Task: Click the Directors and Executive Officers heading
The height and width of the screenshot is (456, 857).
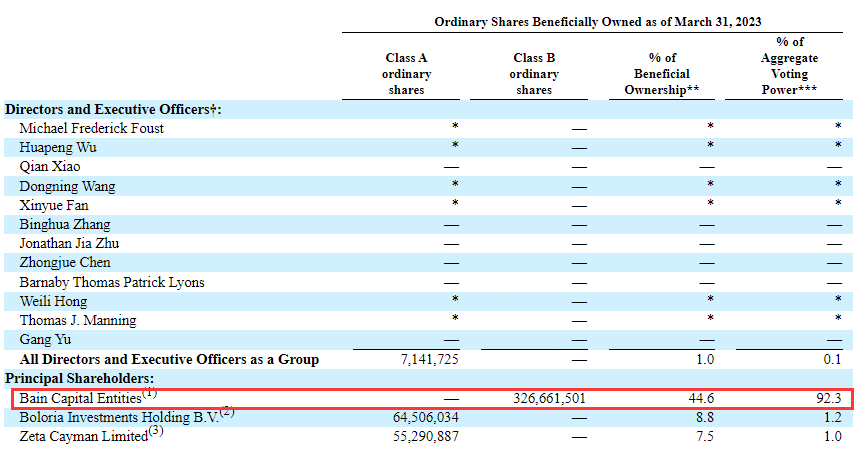Action: point(113,109)
